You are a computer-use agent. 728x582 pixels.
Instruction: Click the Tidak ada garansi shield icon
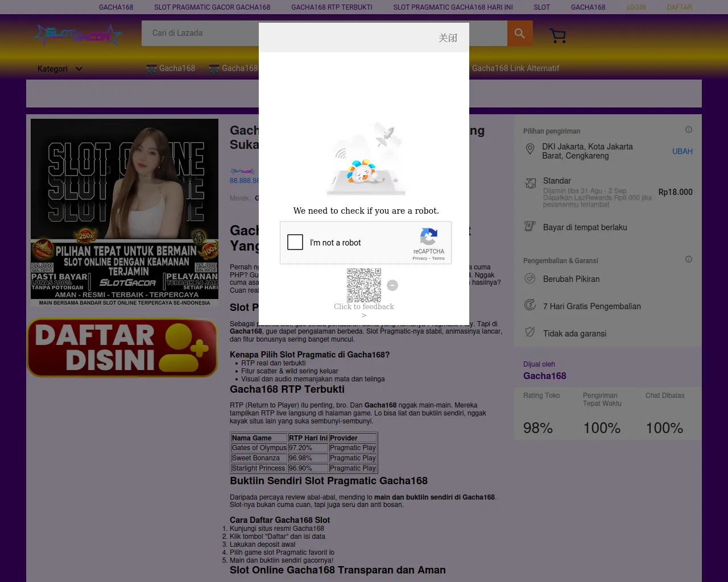point(530,332)
